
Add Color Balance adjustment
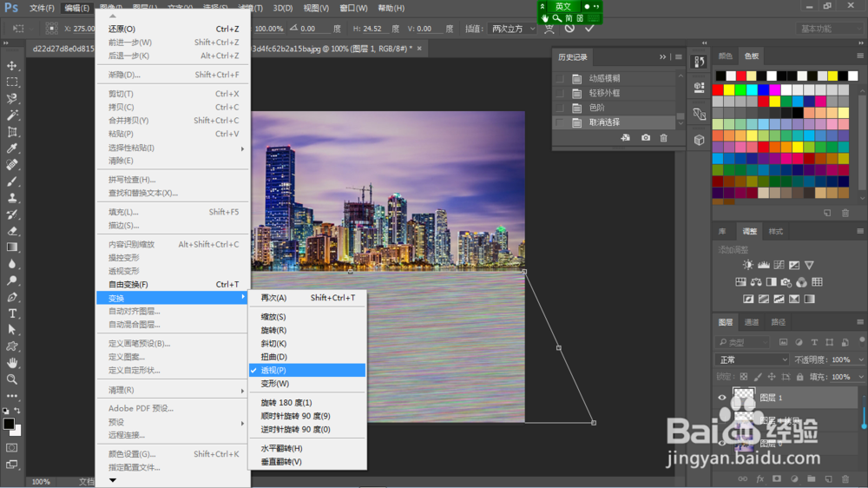[756, 282]
